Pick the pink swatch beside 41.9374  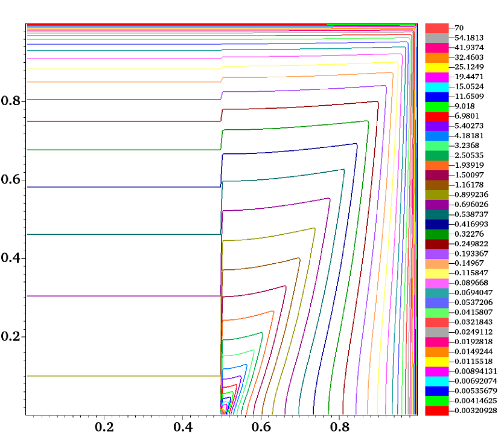[x=437, y=48]
